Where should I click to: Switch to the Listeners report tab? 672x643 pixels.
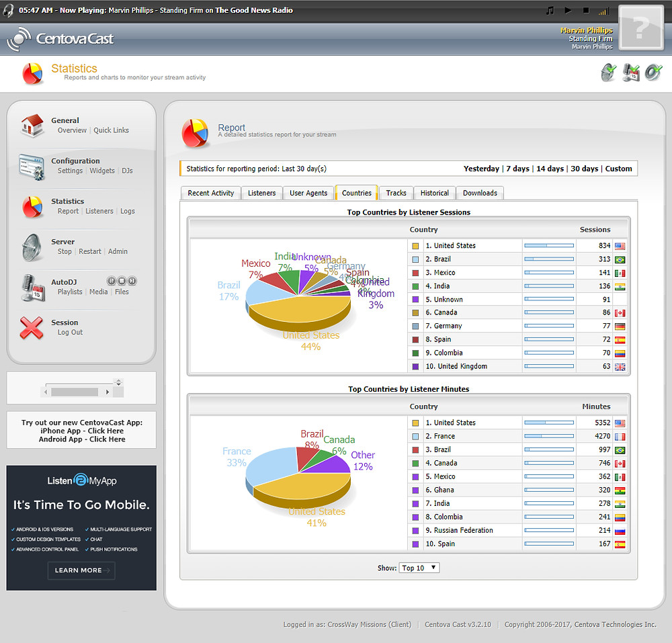[x=262, y=194]
